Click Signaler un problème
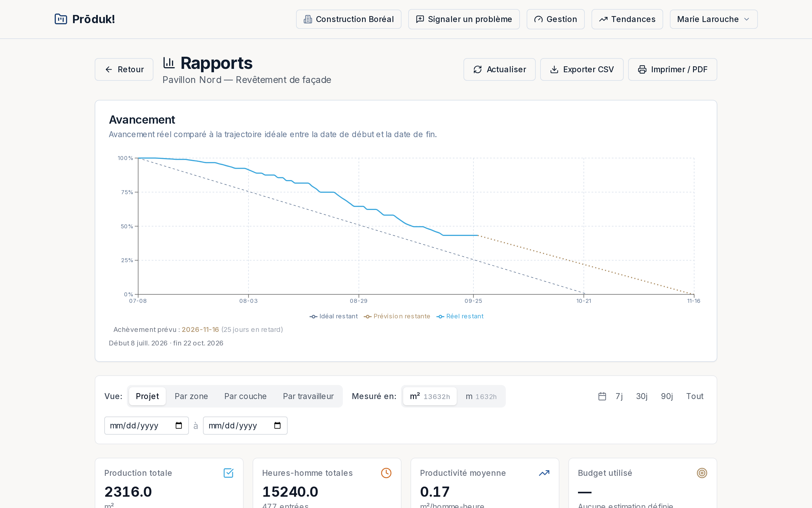Screen dimensions: 812x508 pos(464,19)
